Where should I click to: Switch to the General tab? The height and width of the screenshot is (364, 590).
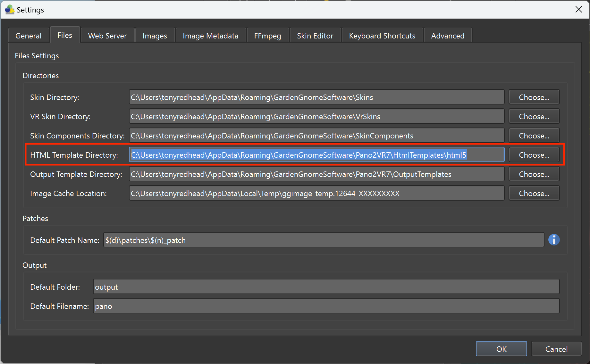click(x=29, y=36)
